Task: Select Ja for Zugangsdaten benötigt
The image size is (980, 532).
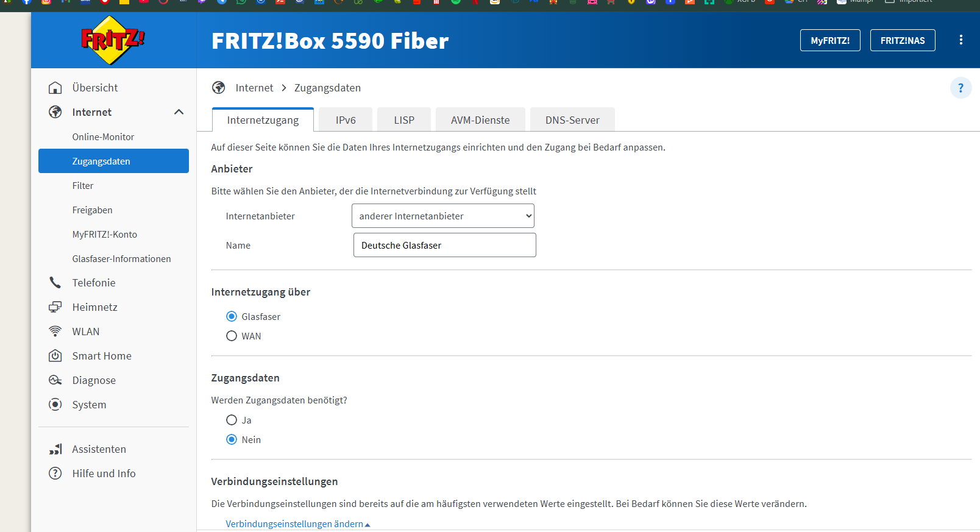Action: coord(232,420)
